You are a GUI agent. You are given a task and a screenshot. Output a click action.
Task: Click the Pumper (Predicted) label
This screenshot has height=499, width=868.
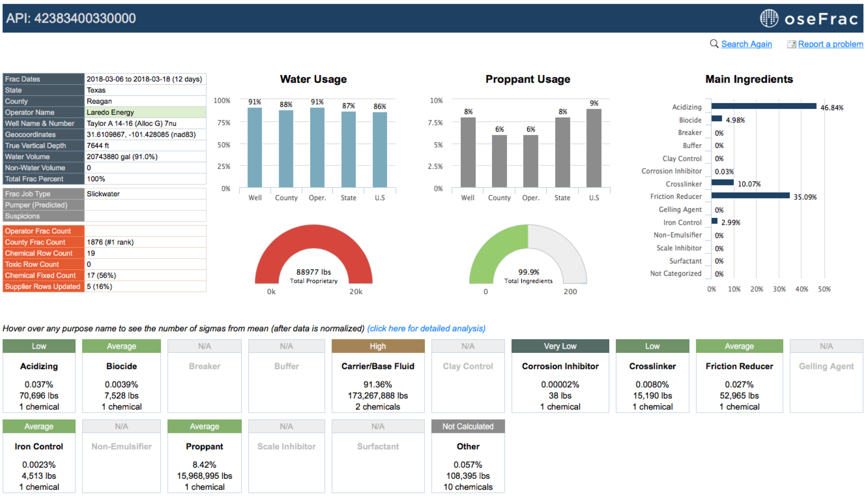(36, 205)
